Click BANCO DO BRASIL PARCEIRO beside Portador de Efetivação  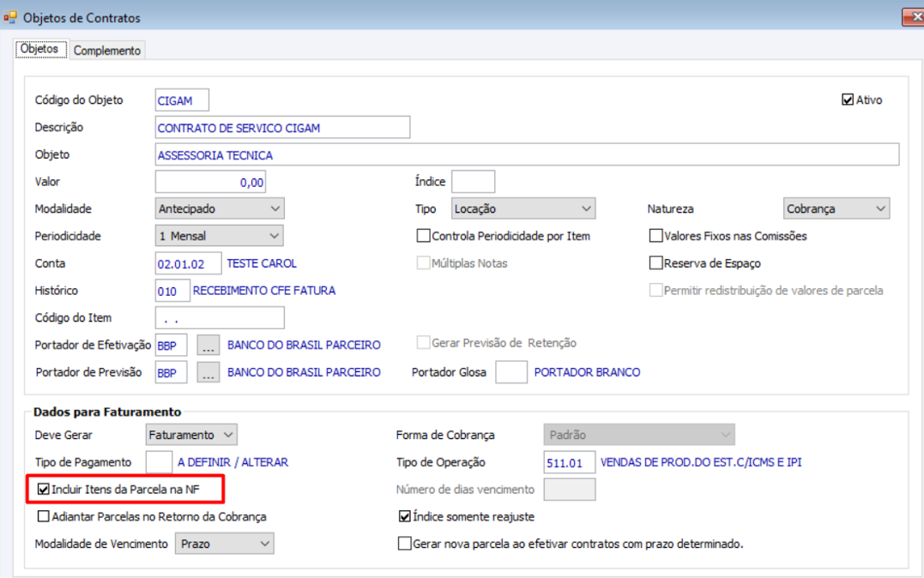pyautogui.click(x=304, y=346)
